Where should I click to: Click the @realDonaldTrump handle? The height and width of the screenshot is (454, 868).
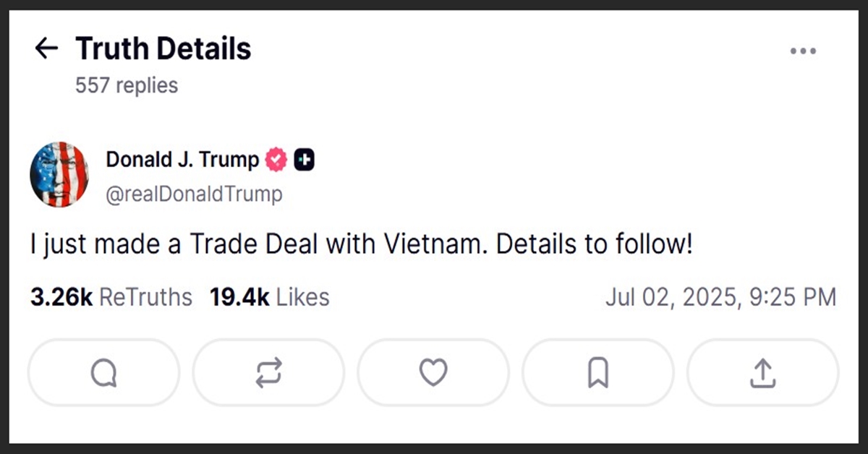pyautogui.click(x=194, y=194)
